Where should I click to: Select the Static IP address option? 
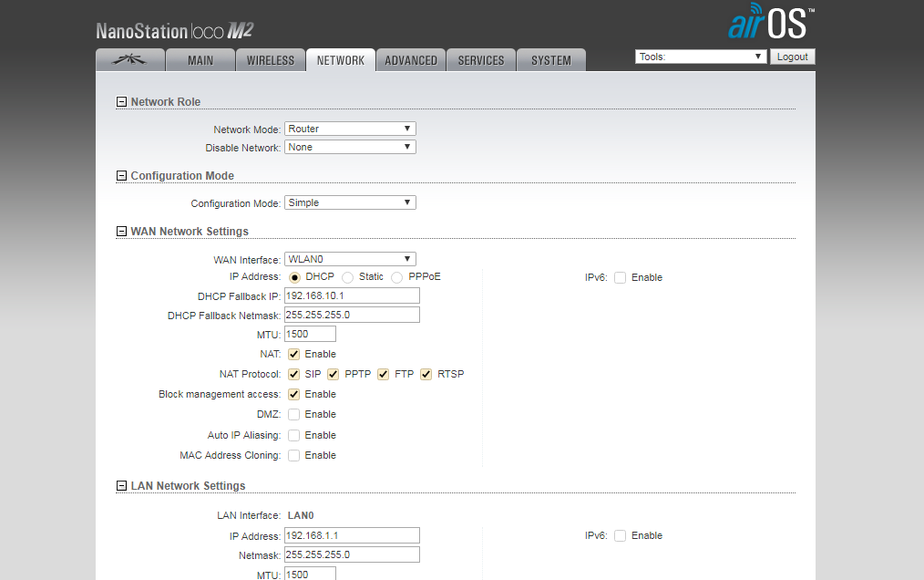(x=348, y=277)
